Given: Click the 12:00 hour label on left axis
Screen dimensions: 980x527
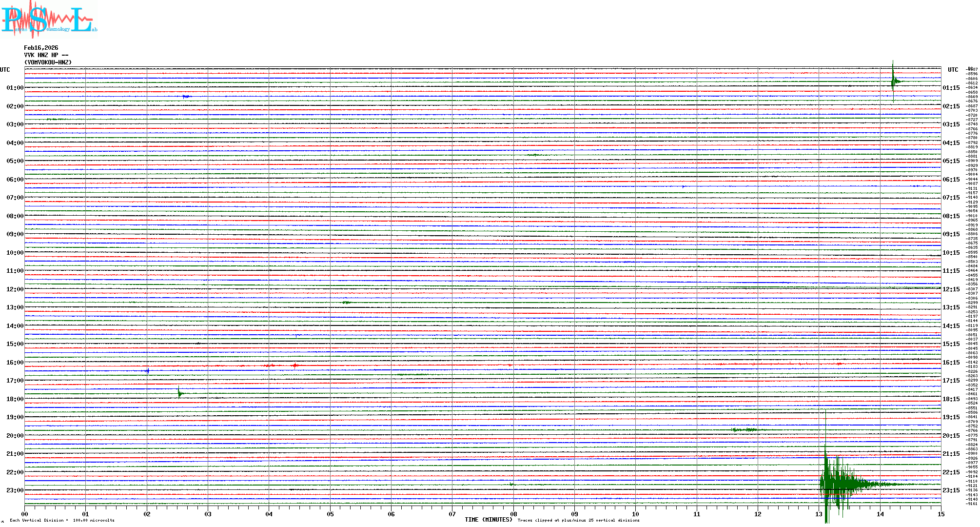Looking at the screenshot, I should click(15, 289).
